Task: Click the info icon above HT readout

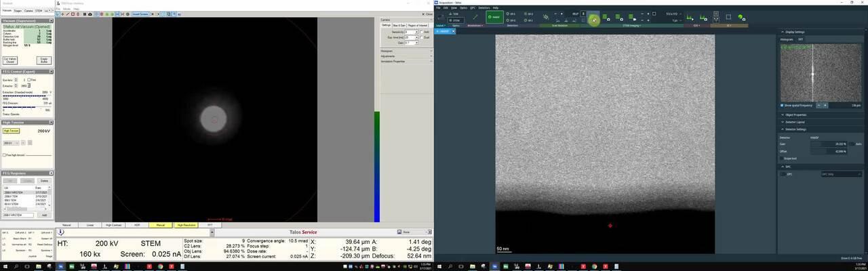Action: tap(61, 232)
